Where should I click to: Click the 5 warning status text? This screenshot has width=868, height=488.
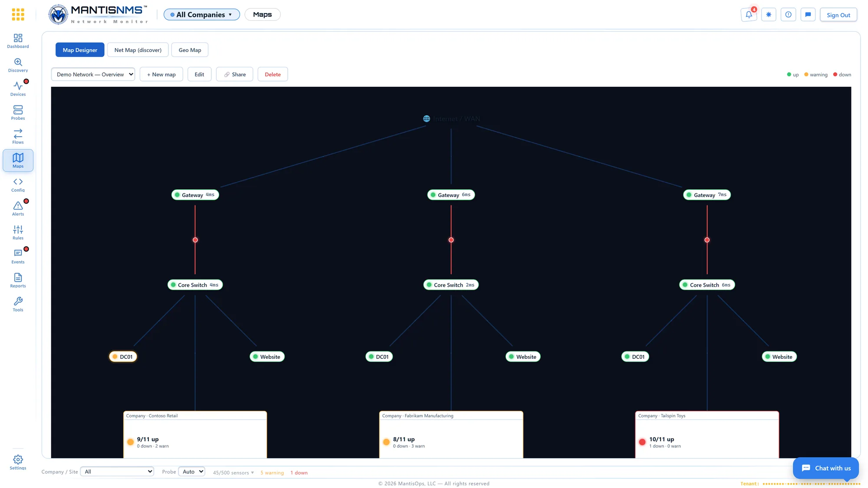click(272, 472)
